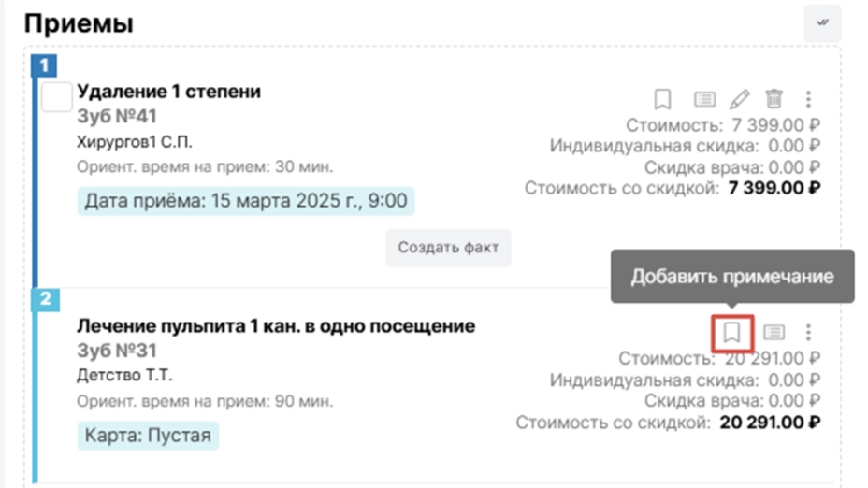The width and height of the screenshot is (868, 488).
Task: Edit appointment 1 with the pencil icon
Action: coord(739,100)
